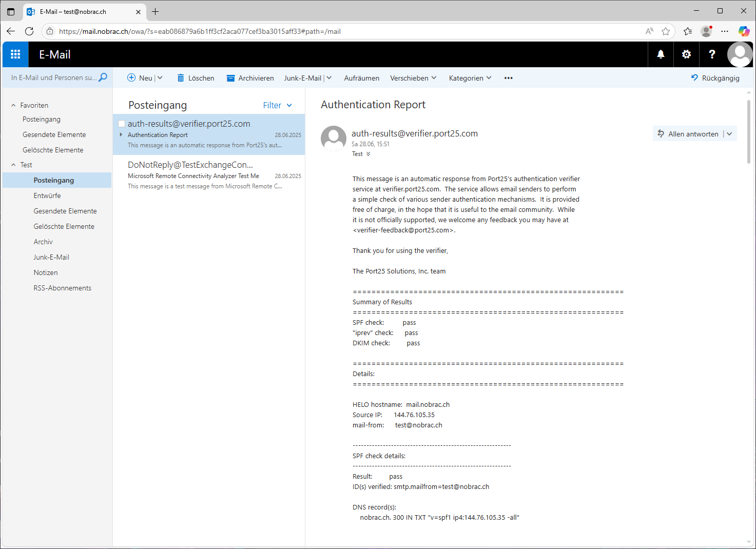Mark message as Junk-E-Mail
Viewport: 756px width, 549px height.
tap(302, 78)
